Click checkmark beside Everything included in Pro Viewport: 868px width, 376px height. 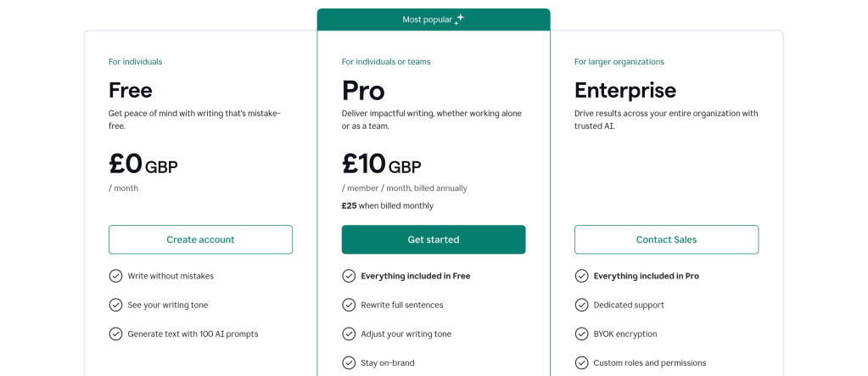coord(581,276)
